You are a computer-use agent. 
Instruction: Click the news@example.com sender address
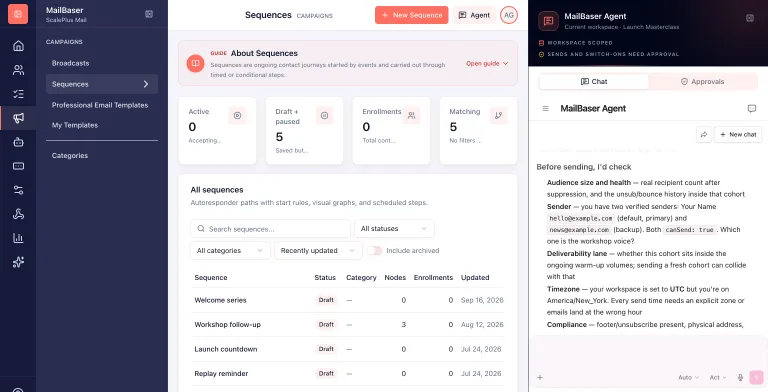(579, 230)
